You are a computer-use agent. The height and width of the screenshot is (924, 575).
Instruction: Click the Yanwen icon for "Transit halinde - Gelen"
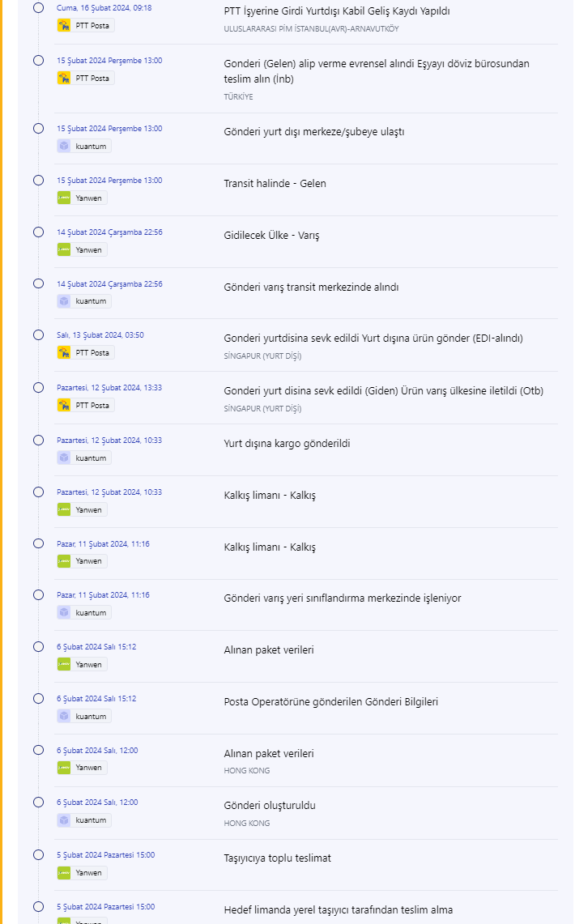point(64,198)
